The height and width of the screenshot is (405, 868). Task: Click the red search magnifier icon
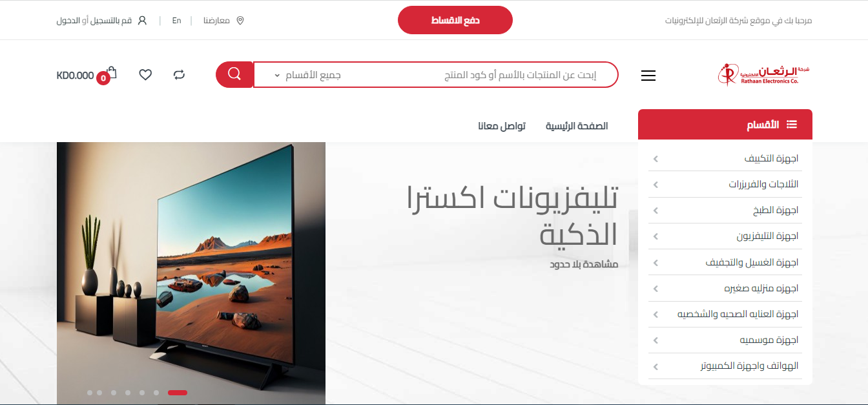point(234,74)
